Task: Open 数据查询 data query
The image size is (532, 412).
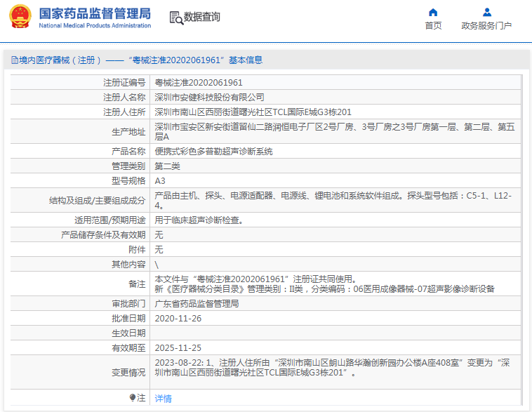Action: click(202, 17)
